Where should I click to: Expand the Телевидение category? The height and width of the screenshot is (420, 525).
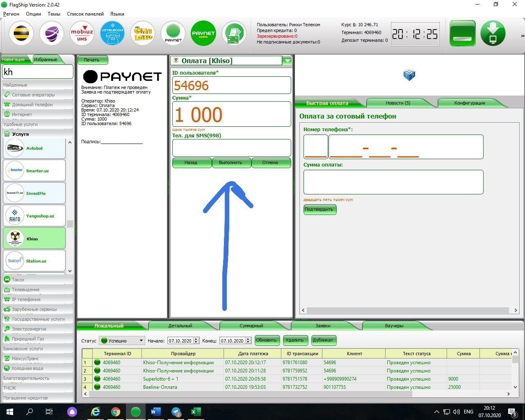pyautogui.click(x=38, y=290)
